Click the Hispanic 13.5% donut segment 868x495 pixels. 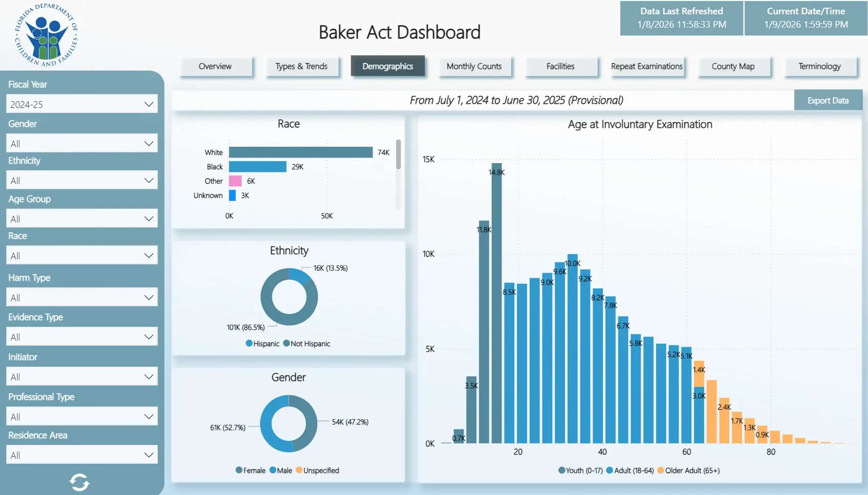tap(299, 276)
